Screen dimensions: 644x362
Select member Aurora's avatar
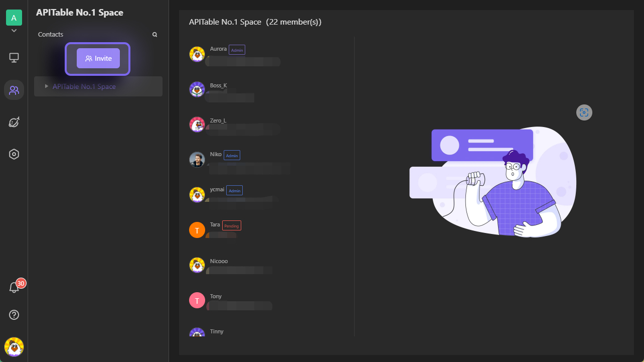click(x=197, y=54)
